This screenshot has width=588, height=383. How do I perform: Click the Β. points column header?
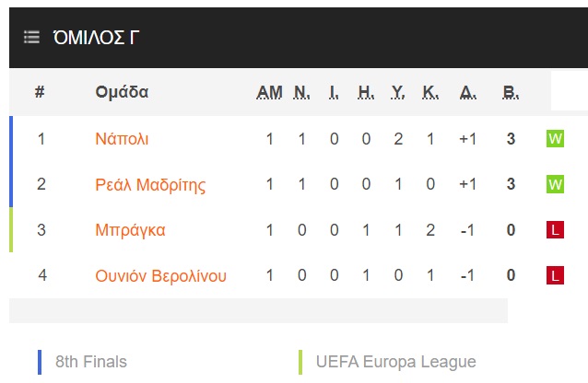511,92
